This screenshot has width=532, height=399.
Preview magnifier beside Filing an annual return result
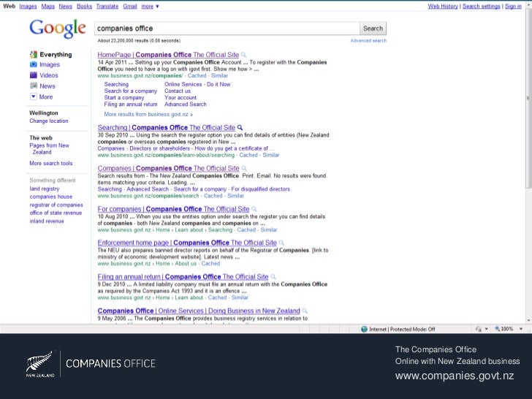point(273,277)
